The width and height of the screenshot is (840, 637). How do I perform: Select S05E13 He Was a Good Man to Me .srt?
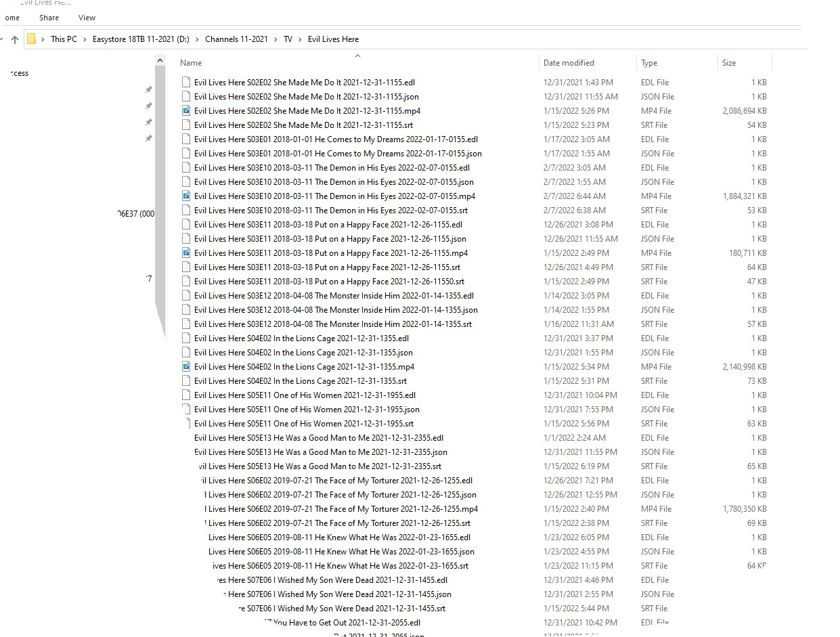pyautogui.click(x=319, y=466)
